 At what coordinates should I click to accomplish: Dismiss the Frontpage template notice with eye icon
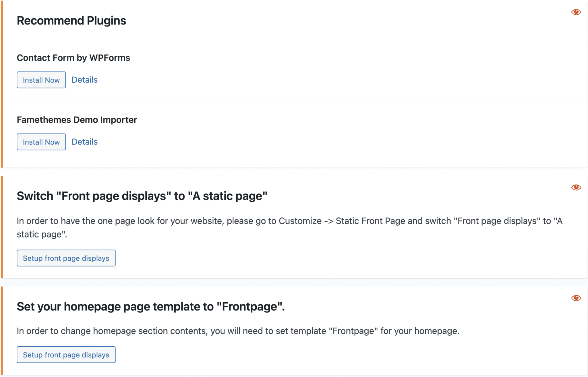point(576,298)
